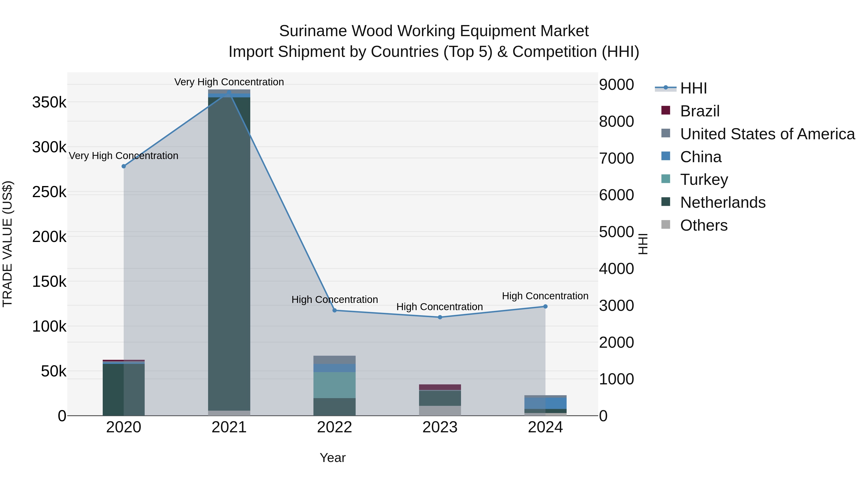This screenshot has height=488, width=868.
Task: Click the subtitle 'Import Shipment by Countries (Top 5)'
Action: [360, 52]
